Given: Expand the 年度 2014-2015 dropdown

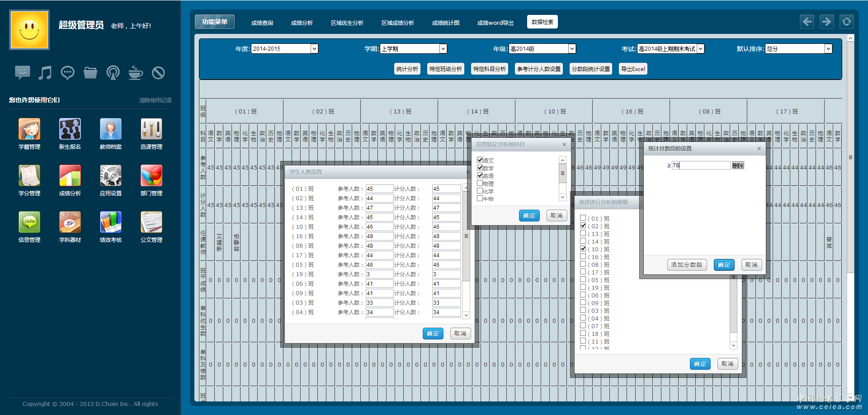Looking at the screenshot, I should tap(314, 49).
